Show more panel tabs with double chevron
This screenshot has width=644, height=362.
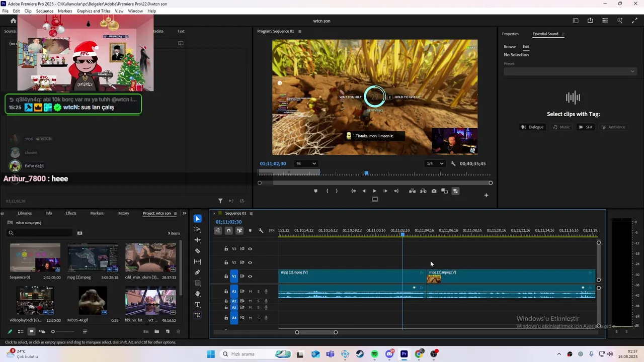(x=184, y=213)
